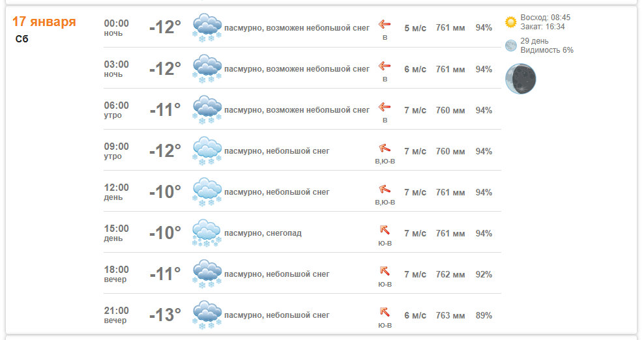Click the sunrise sun icon

(511, 22)
